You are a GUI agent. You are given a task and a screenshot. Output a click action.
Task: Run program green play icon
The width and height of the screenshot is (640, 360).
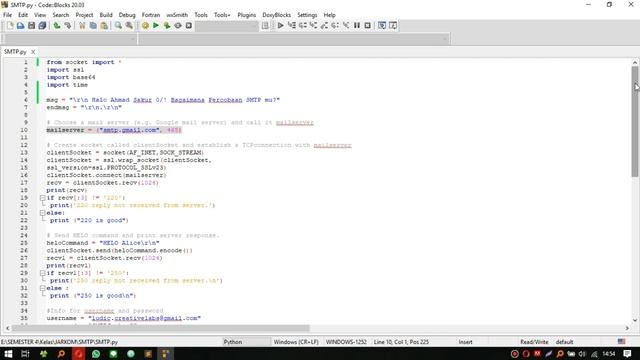[x=156, y=25]
